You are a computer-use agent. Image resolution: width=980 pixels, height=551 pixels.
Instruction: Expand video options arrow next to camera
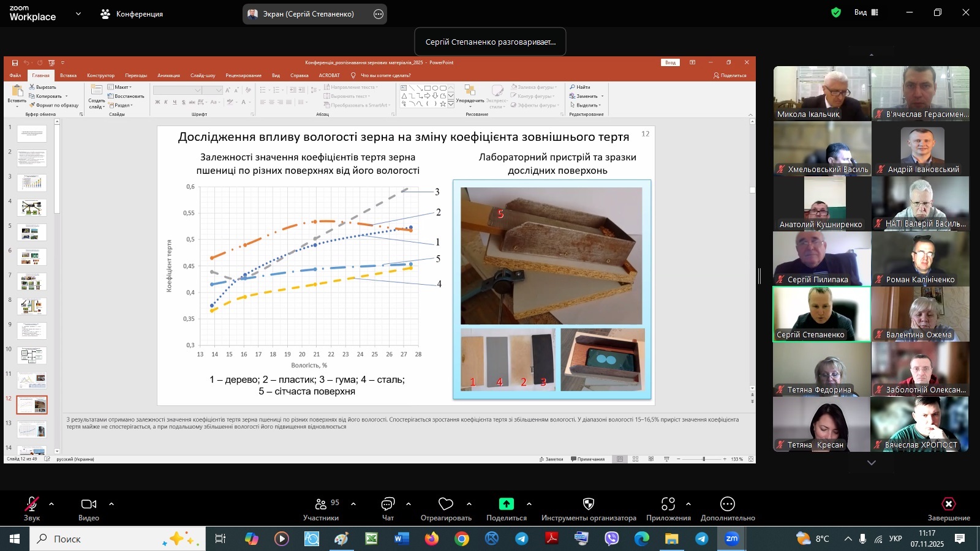pos(111,504)
